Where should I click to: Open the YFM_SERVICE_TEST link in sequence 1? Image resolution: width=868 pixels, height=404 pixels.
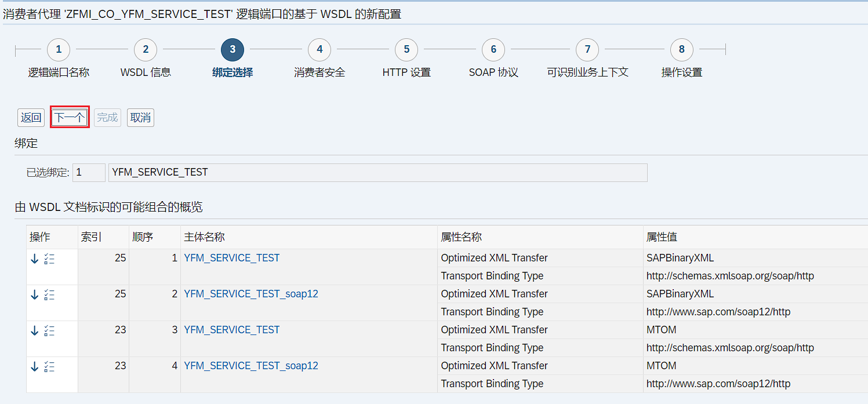[x=231, y=258]
